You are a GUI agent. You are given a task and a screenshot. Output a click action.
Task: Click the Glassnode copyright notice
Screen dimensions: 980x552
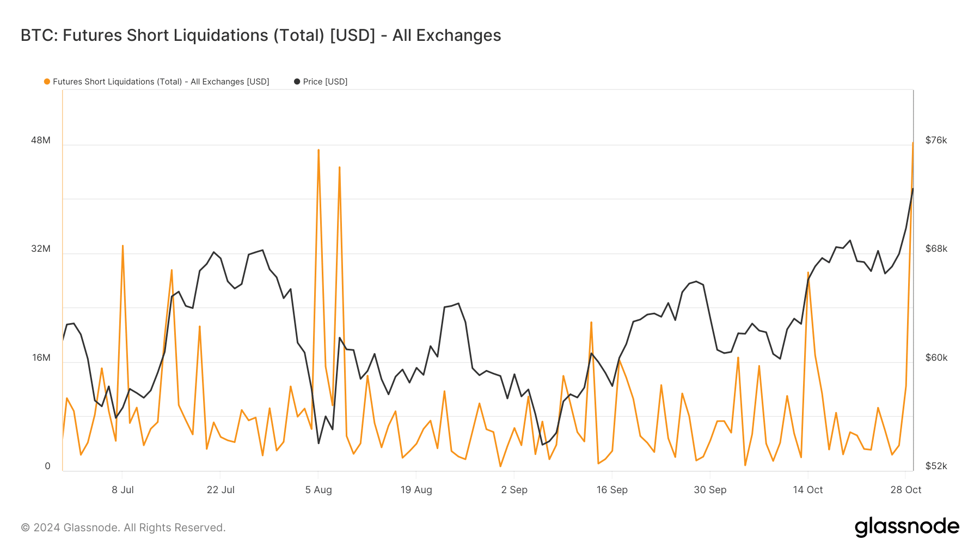click(123, 527)
